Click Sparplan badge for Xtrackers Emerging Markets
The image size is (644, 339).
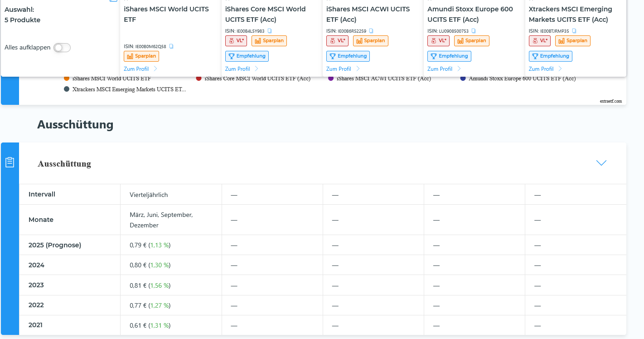coord(573,41)
